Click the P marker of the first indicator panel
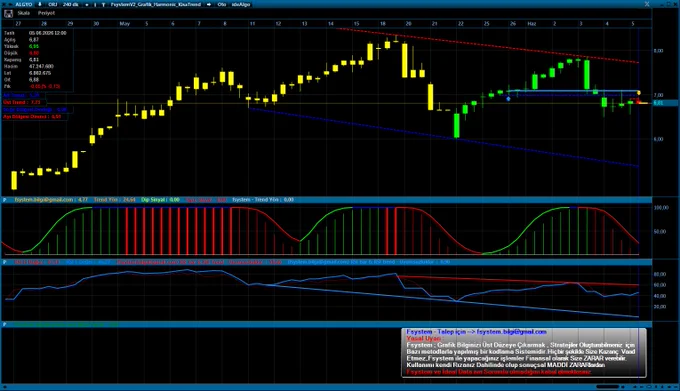The width and height of the screenshot is (680, 391). pos(5,200)
